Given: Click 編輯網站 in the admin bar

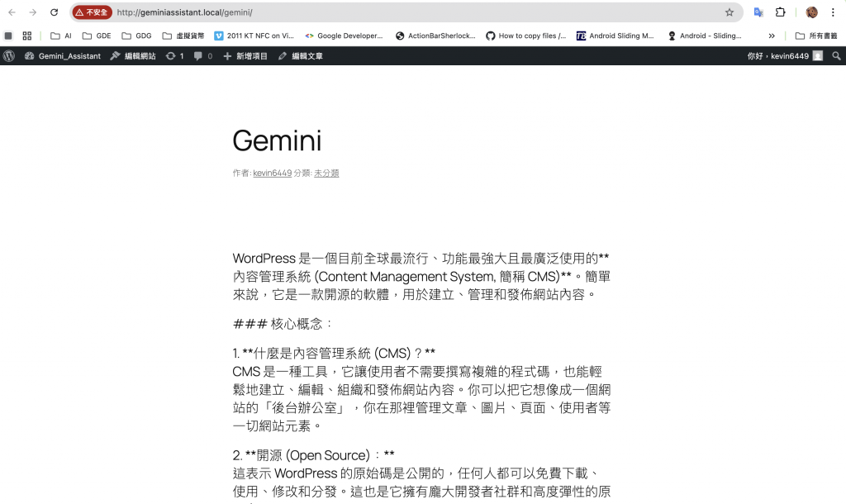Looking at the screenshot, I should 133,55.
